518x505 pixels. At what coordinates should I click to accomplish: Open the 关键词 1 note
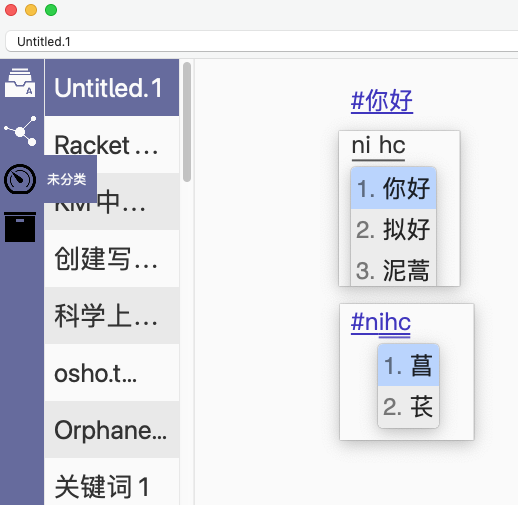[112, 482]
